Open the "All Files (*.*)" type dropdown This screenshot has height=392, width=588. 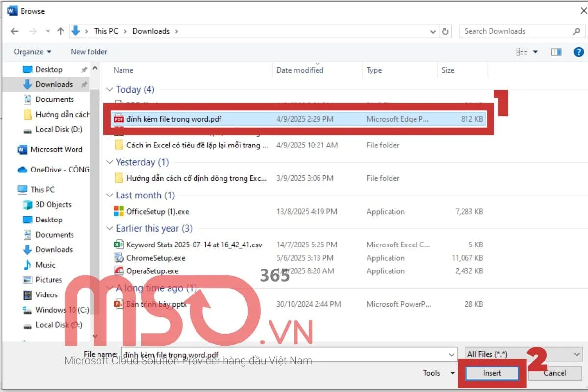click(523, 354)
